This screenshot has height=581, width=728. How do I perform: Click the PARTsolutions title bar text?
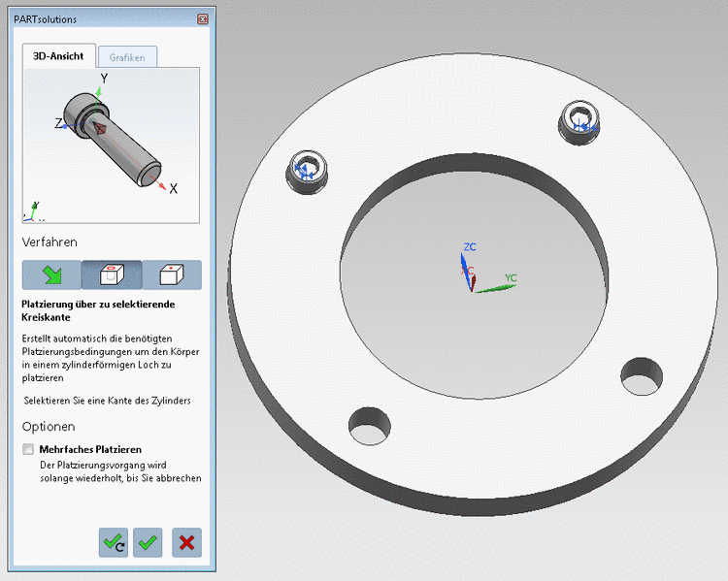tap(45, 19)
